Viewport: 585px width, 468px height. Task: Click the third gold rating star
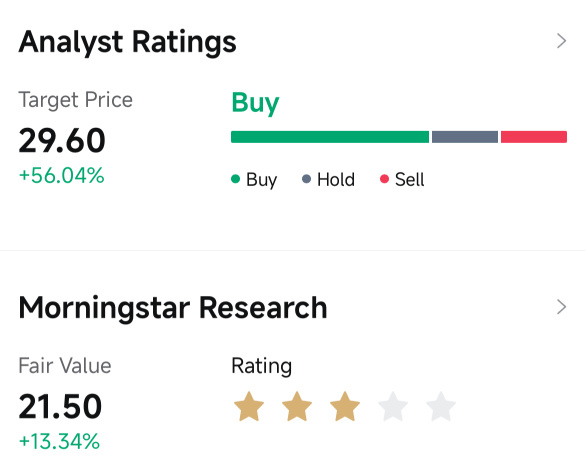pos(345,406)
